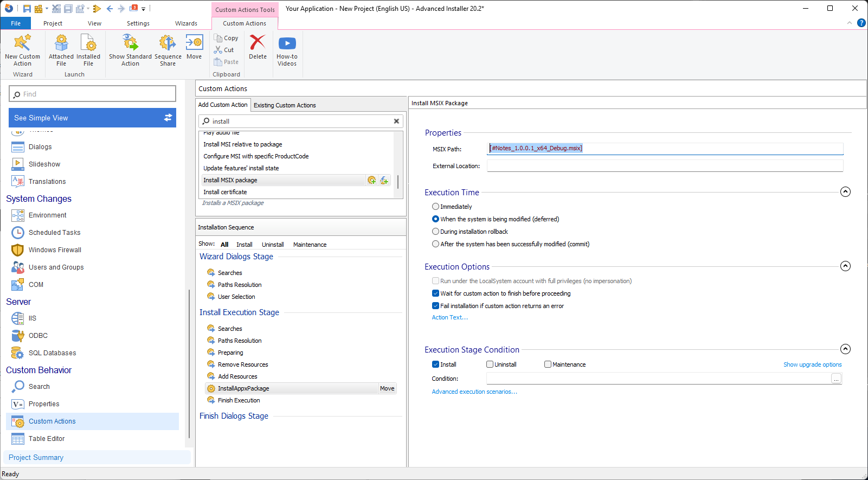This screenshot has height=480, width=868.
Task: Click Show upgrade options link
Action: [812, 364]
